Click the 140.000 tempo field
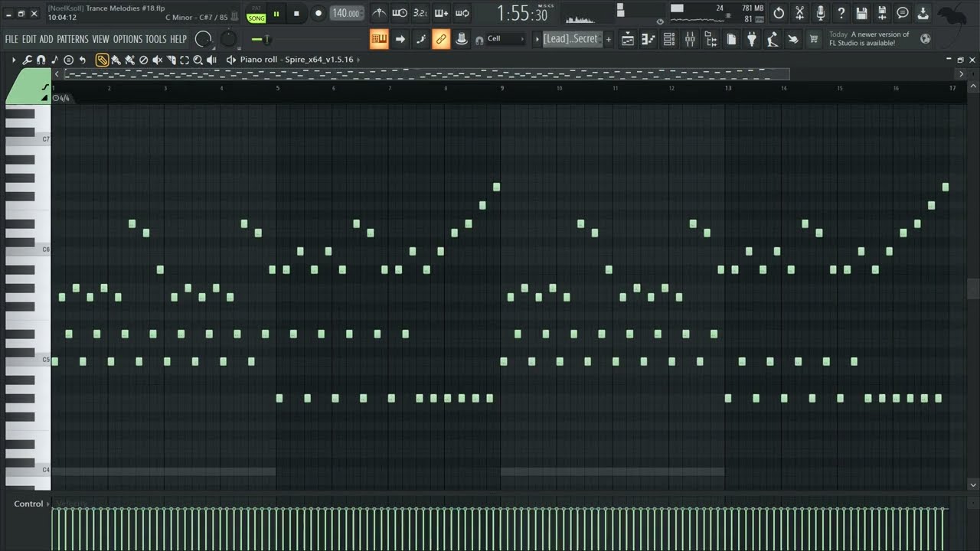 (x=347, y=14)
